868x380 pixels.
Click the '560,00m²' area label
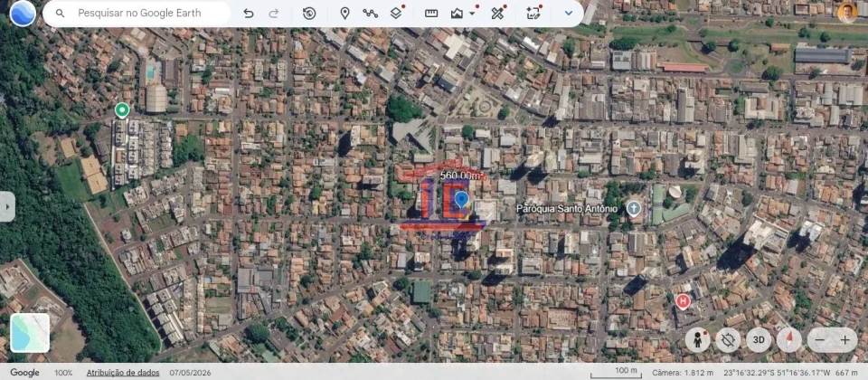click(x=463, y=176)
